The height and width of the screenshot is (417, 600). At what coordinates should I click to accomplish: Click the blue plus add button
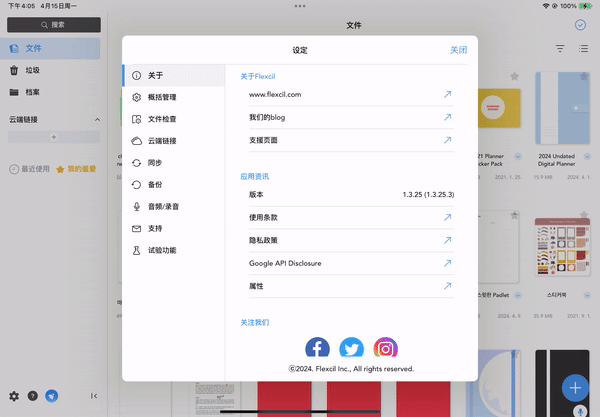[575, 388]
